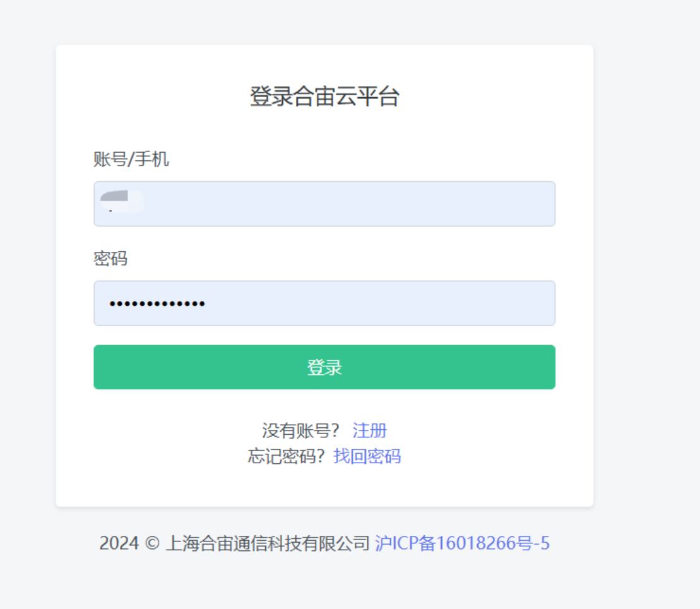Select the 密码 label above password box
The width and height of the screenshot is (700, 609).
(x=110, y=259)
